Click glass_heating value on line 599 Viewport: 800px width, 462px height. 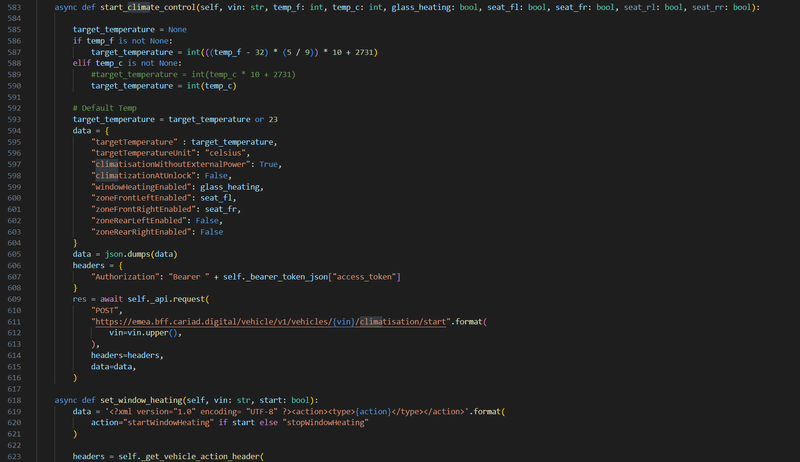230,187
